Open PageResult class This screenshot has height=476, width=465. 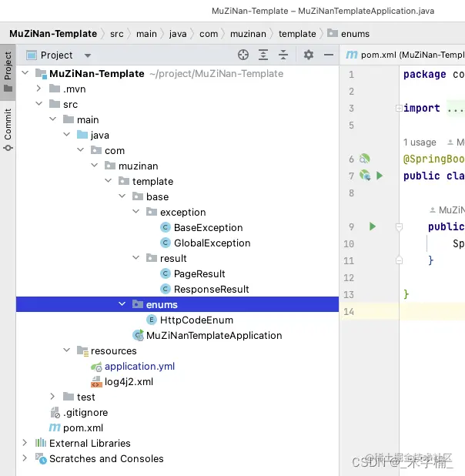click(x=199, y=274)
